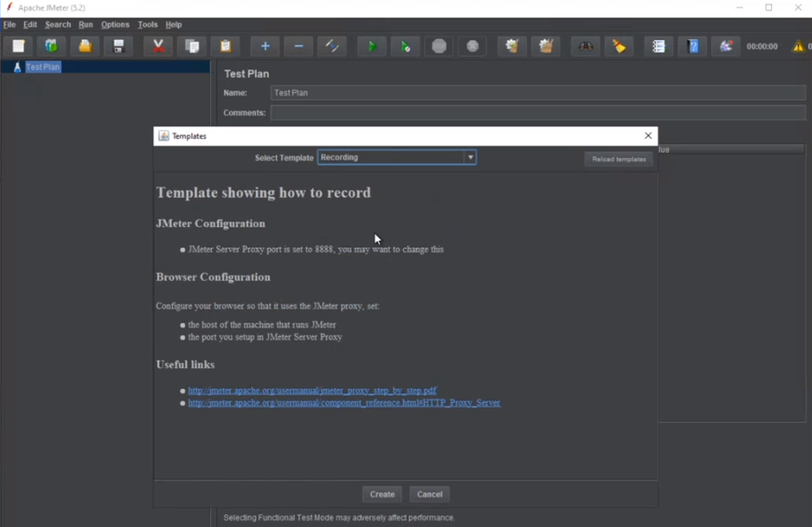Click text 'the port you setup in JMeter Server Proxy'
Viewport: 812px width, 527px height.
point(265,337)
